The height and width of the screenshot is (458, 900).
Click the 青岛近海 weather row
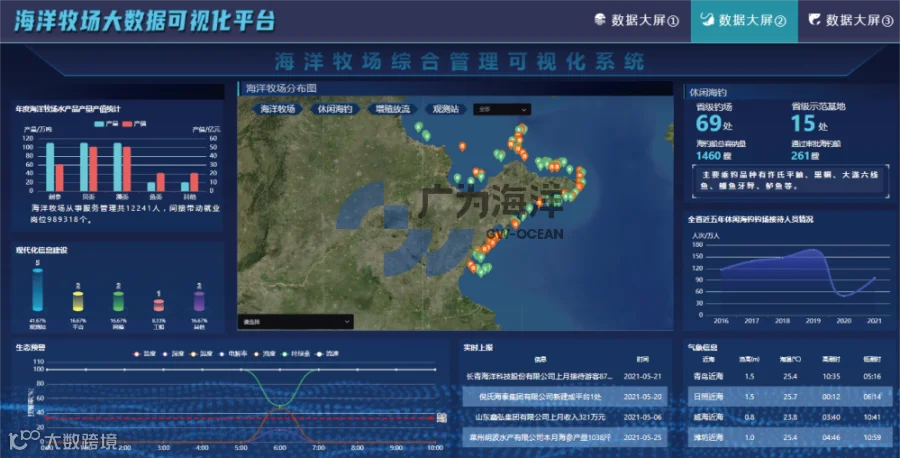(790, 377)
